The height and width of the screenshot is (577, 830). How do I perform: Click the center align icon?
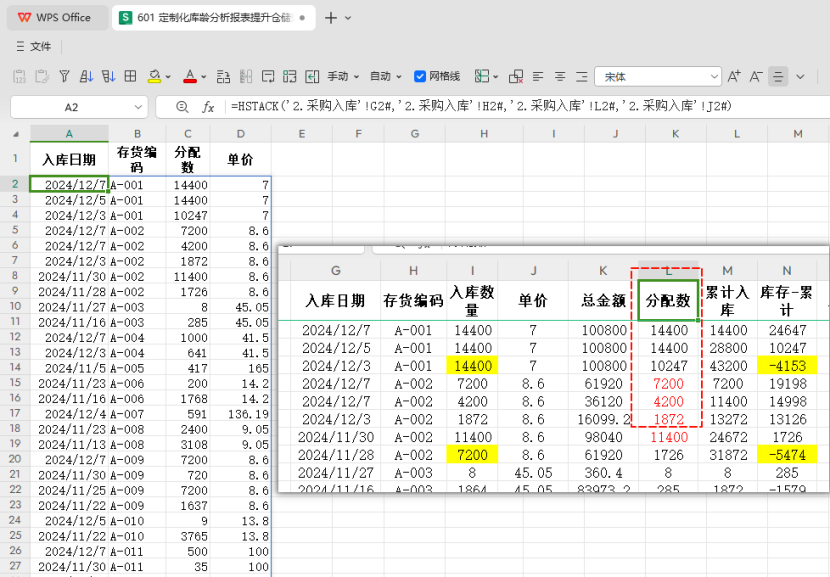point(560,76)
